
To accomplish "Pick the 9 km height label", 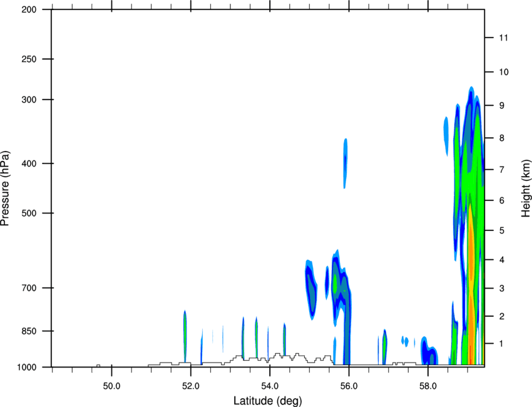I will pyautogui.click(x=502, y=106).
